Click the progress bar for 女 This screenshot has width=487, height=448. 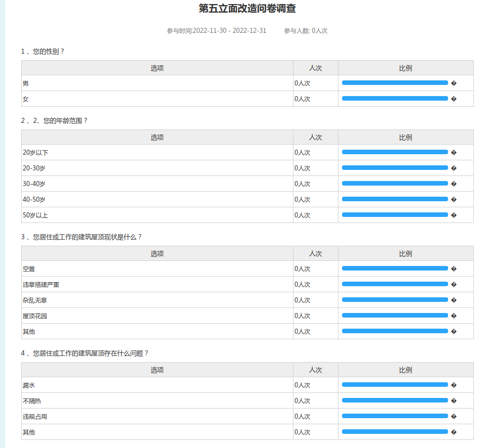tap(395, 99)
